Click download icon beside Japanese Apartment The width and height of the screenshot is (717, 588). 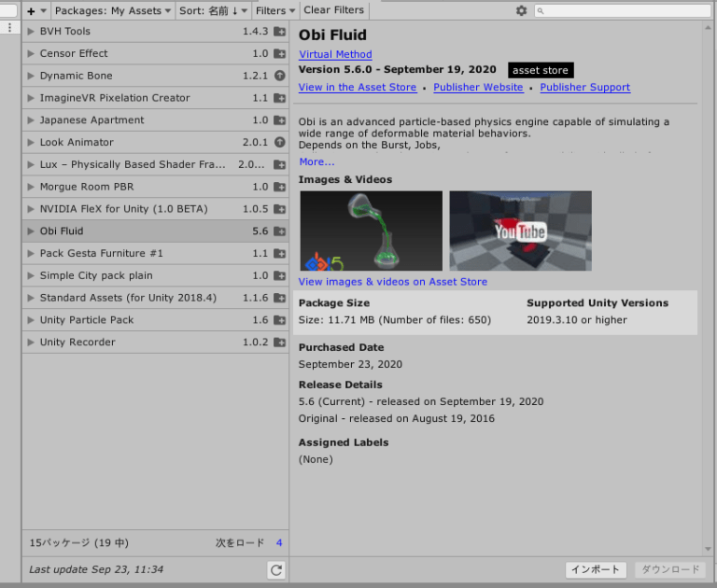(279, 120)
